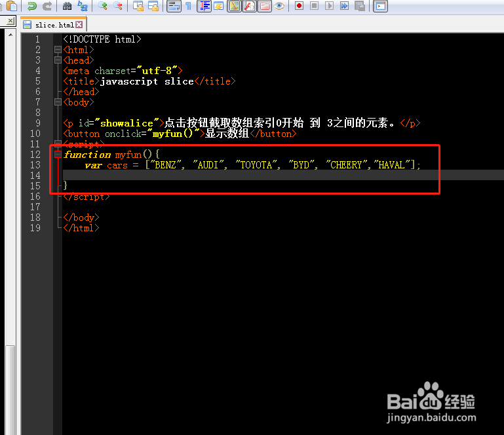
Task: Switch to the slice.html tab
Action: (54, 25)
